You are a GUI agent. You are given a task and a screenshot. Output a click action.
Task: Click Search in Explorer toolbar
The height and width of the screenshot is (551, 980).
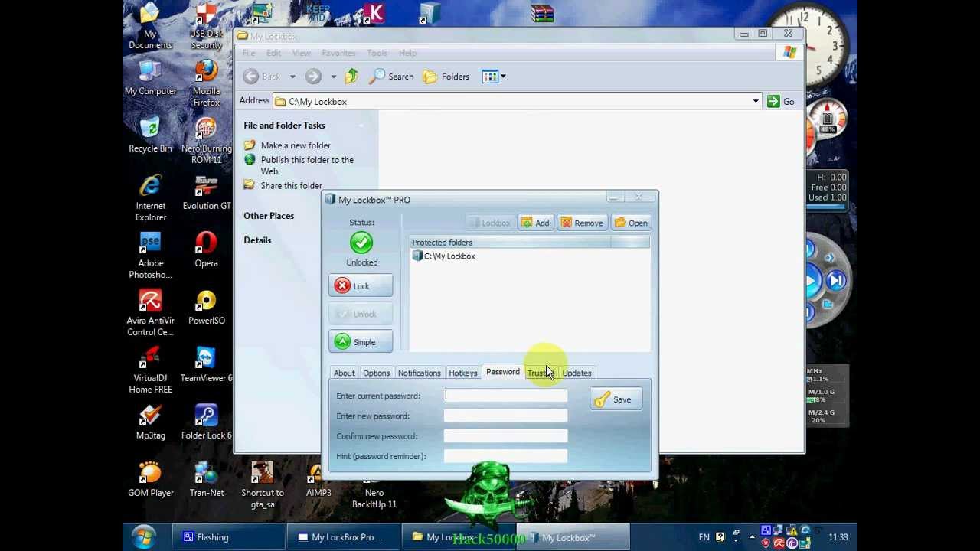tap(391, 77)
